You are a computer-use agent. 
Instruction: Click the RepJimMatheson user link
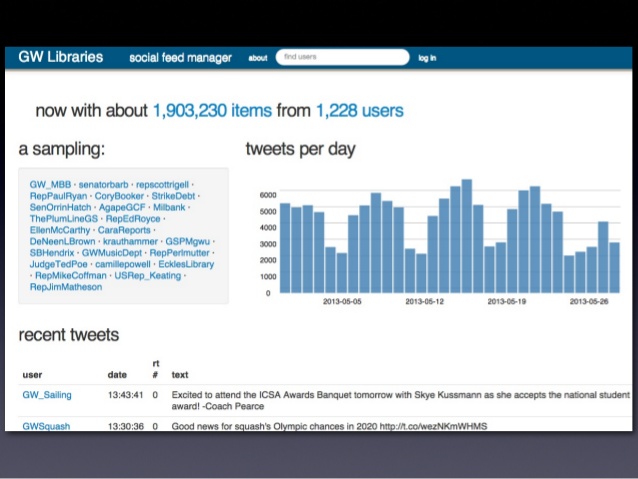(x=66, y=286)
